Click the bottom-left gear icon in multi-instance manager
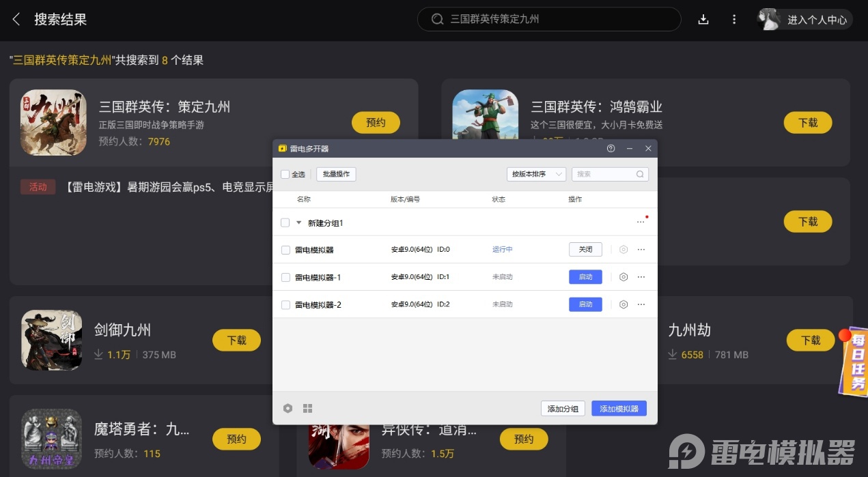The image size is (868, 477). click(288, 408)
